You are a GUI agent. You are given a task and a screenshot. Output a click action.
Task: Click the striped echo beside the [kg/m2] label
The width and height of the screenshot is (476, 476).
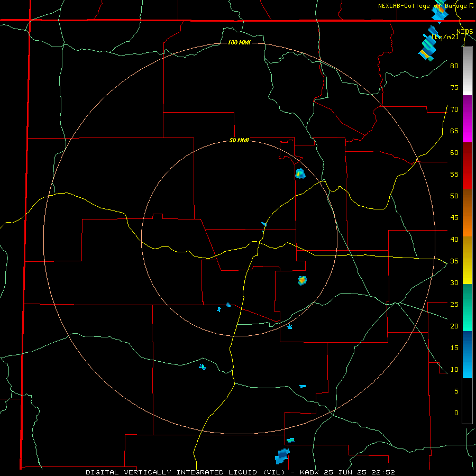pos(428,44)
